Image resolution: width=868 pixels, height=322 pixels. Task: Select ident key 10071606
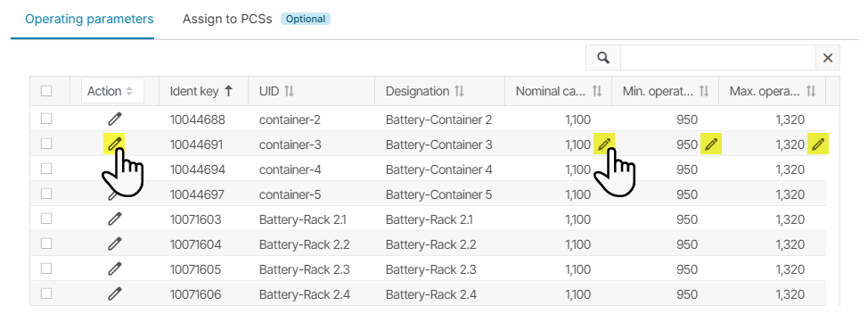pos(195,294)
